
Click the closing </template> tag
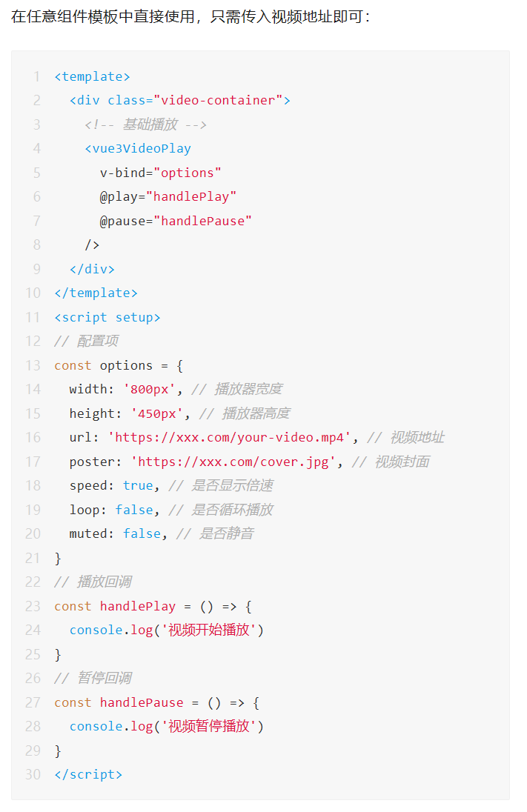[x=96, y=293]
